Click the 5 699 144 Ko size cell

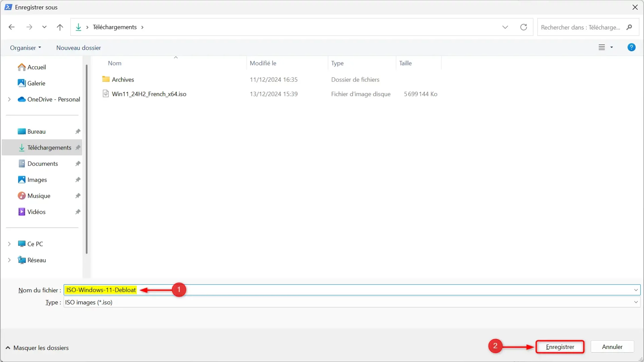[421, 94]
